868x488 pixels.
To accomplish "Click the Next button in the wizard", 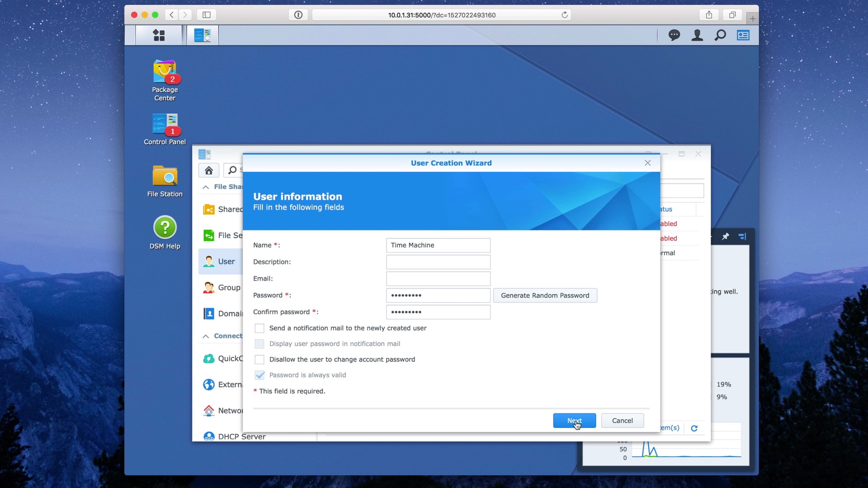I will point(574,420).
